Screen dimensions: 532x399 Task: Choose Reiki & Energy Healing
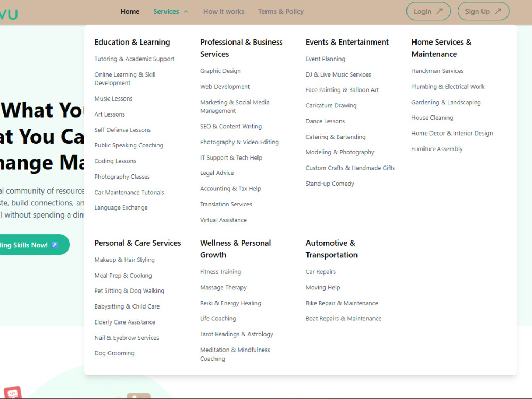[231, 303]
